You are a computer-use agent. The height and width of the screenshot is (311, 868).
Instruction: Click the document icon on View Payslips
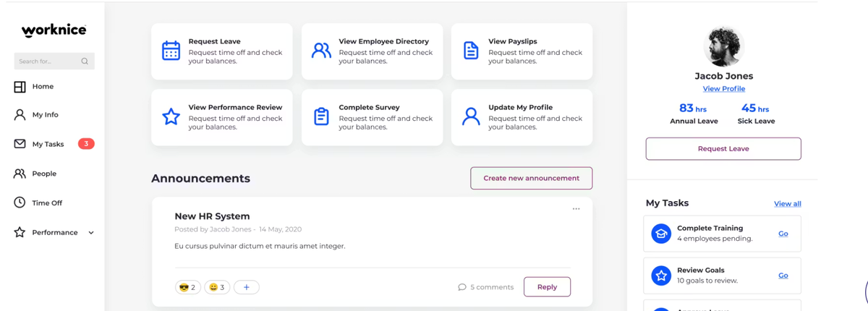click(471, 51)
